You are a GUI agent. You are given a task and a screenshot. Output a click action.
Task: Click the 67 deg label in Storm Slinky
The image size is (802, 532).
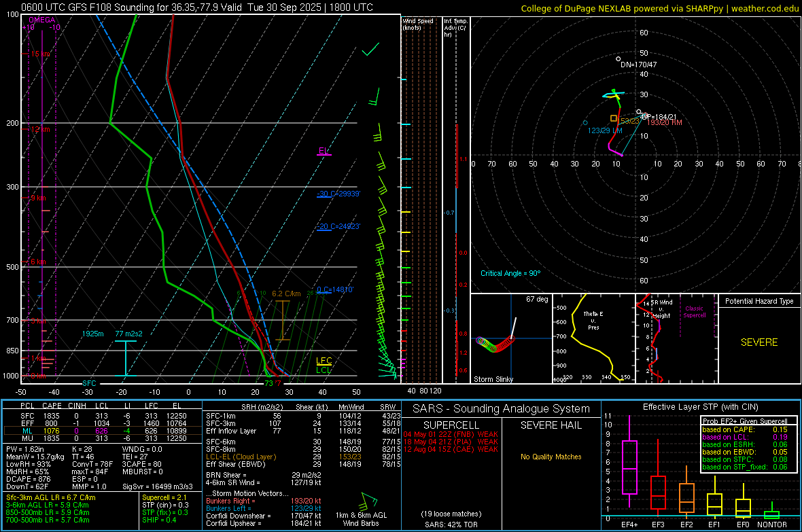[537, 299]
